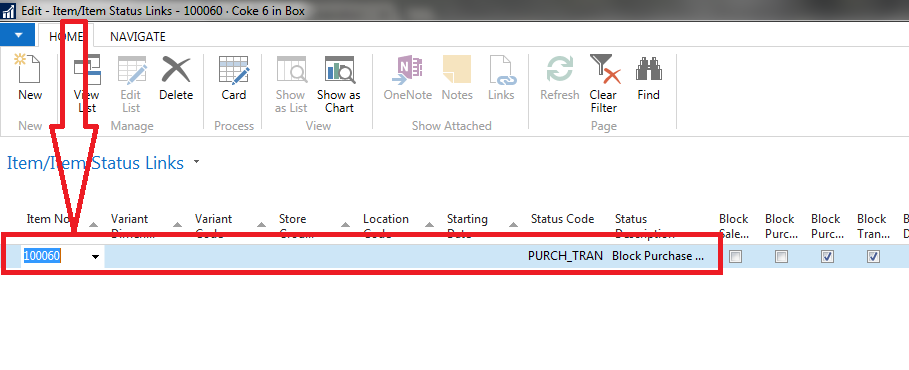Open the Card page icon
This screenshot has width=909, height=370.
coord(234,70)
